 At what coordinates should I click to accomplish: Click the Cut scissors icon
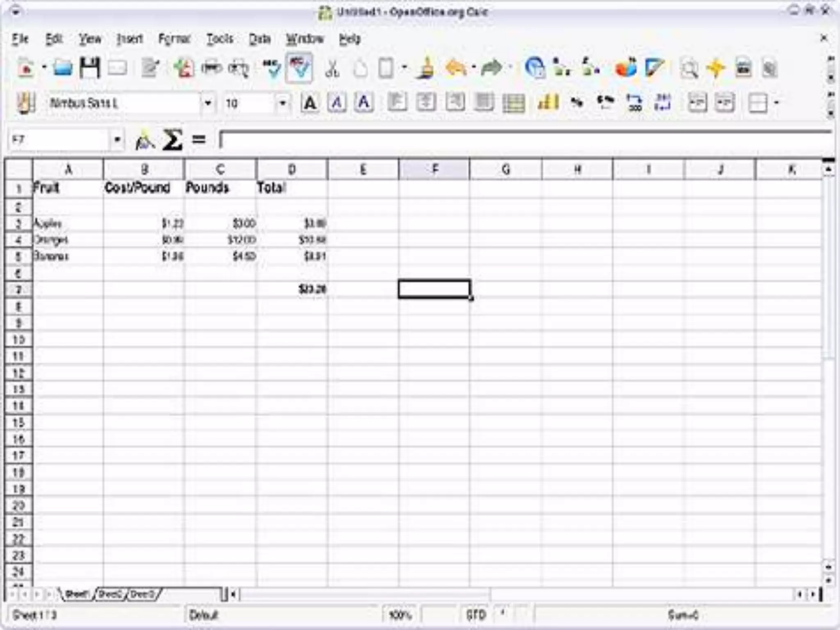click(x=332, y=68)
